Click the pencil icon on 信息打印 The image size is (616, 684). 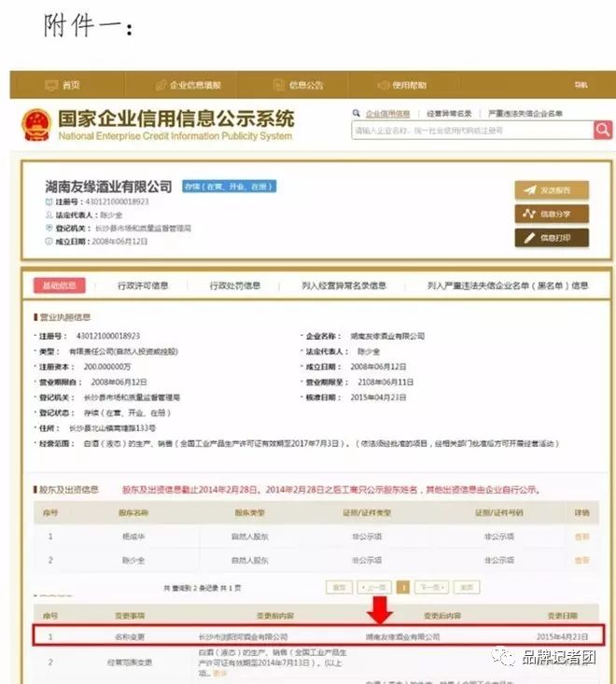point(529,238)
